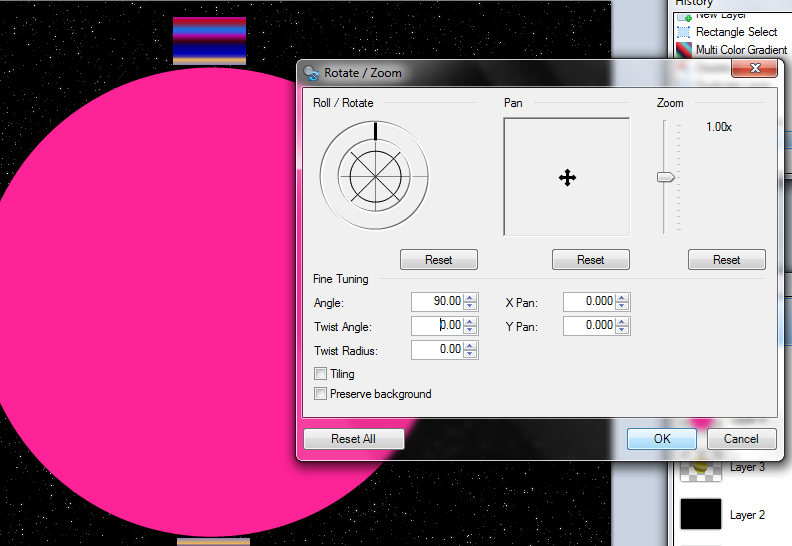Image resolution: width=792 pixels, height=546 pixels.
Task: Select Multi Color Gradient history entry
Action: 741,50
